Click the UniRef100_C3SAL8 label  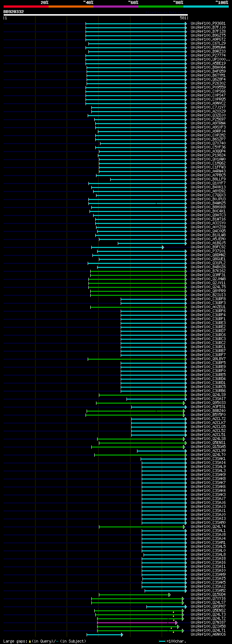(208, 555)
